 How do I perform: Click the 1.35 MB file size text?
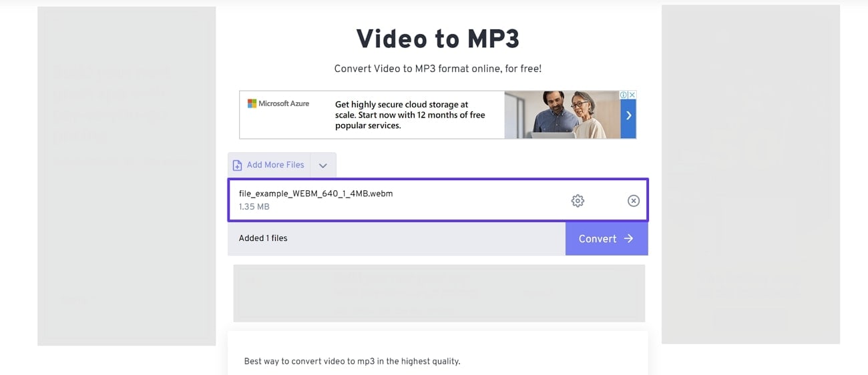254,207
